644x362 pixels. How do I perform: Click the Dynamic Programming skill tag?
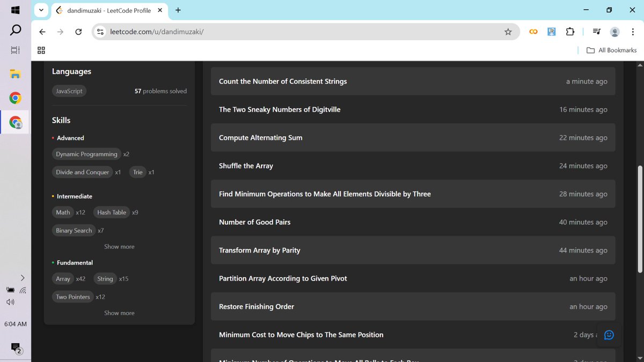tap(86, 154)
